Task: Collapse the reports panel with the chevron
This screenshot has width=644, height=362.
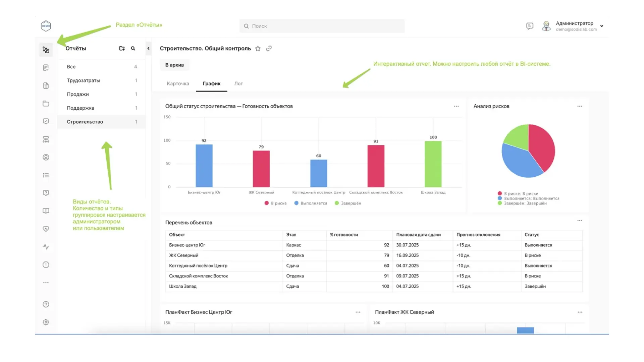Action: pos(148,48)
